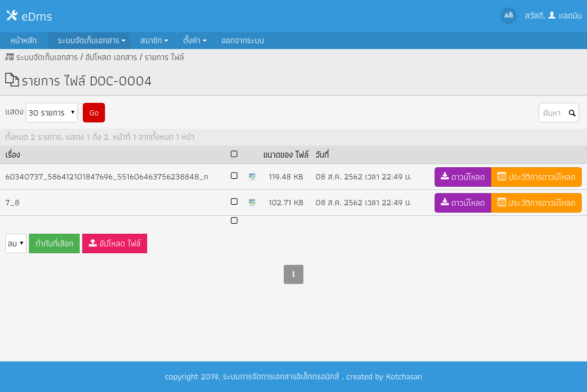Click file name 60340737_586412101847696_55160646375623

click(x=107, y=177)
